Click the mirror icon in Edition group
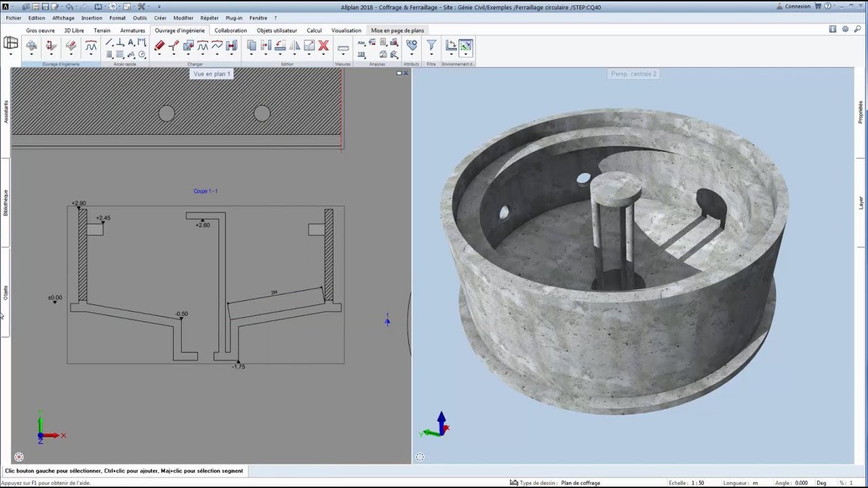The width and height of the screenshot is (868, 488). (x=294, y=45)
